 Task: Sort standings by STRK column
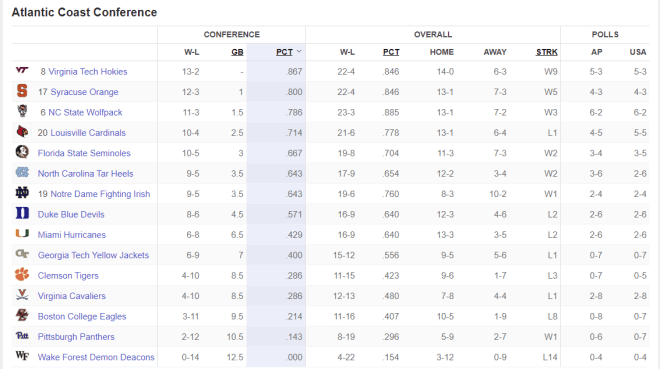coord(547,52)
